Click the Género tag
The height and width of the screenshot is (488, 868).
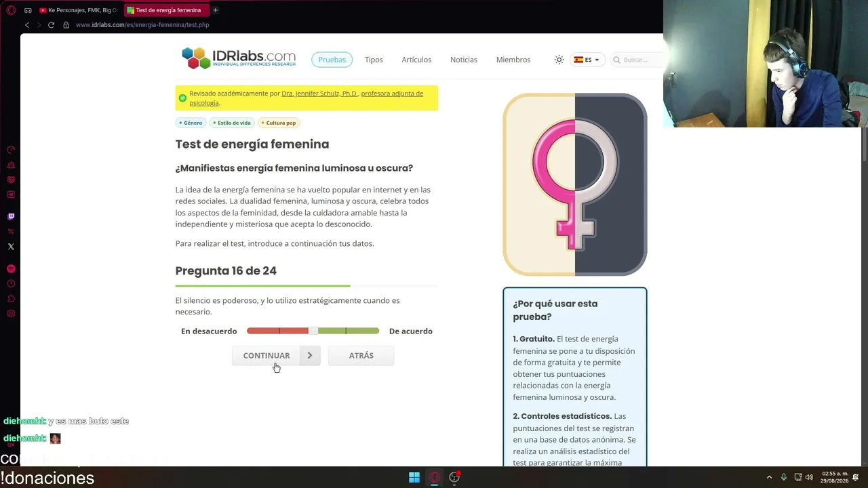pyautogui.click(x=192, y=123)
